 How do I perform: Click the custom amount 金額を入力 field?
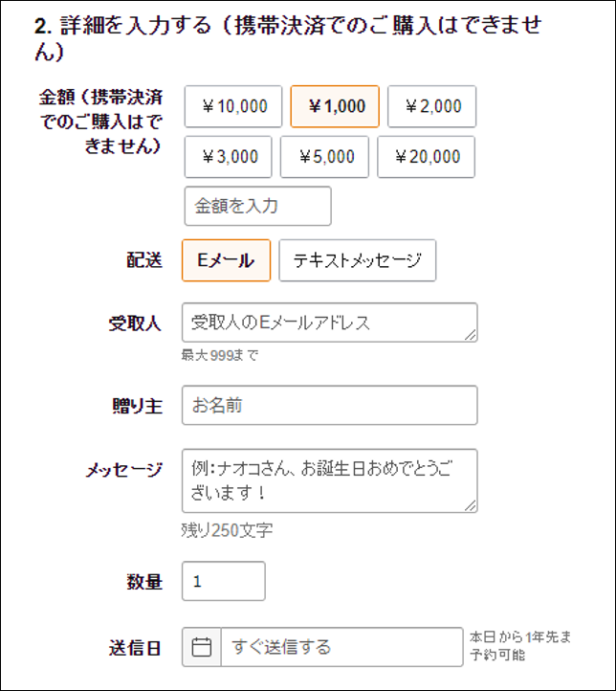point(257,206)
